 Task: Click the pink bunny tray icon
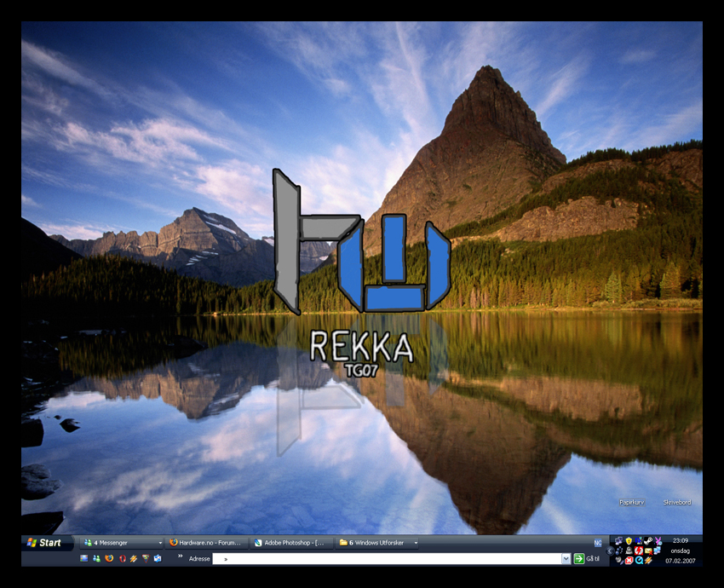(x=658, y=541)
